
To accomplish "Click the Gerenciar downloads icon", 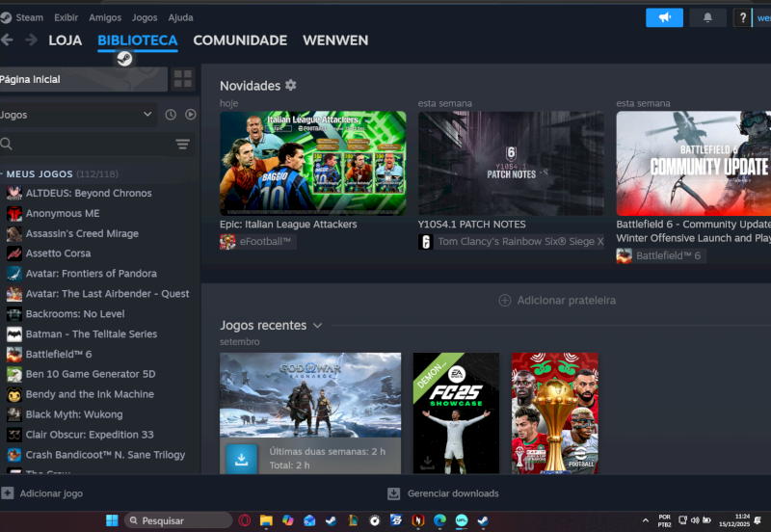I will click(394, 493).
